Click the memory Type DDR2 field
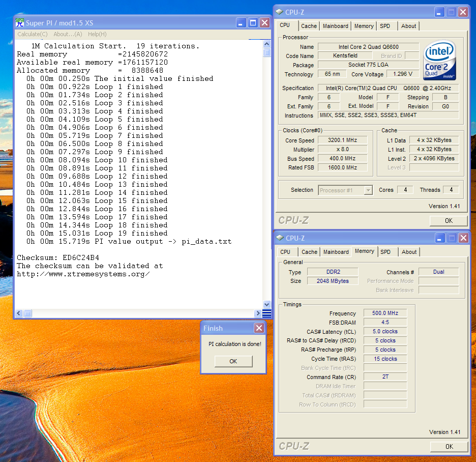 point(333,272)
